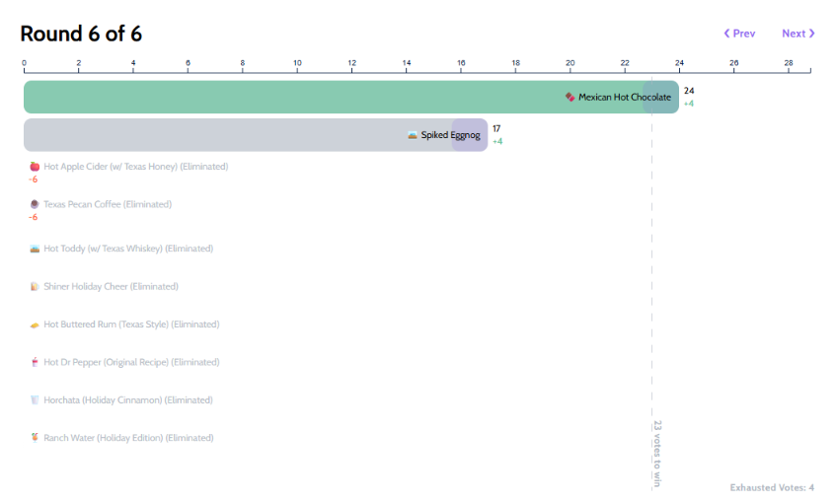This screenshot has height=504, width=838.
Task: Click the Hot Apple Cider apple icon
Action: point(35,167)
